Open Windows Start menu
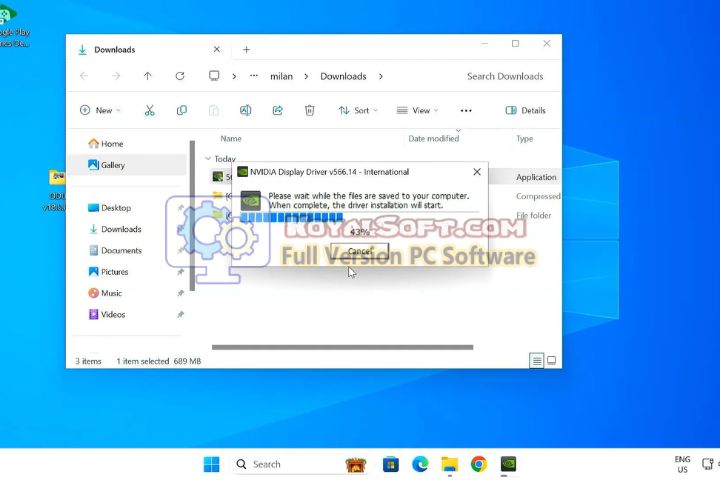The width and height of the screenshot is (720, 480). click(211, 464)
